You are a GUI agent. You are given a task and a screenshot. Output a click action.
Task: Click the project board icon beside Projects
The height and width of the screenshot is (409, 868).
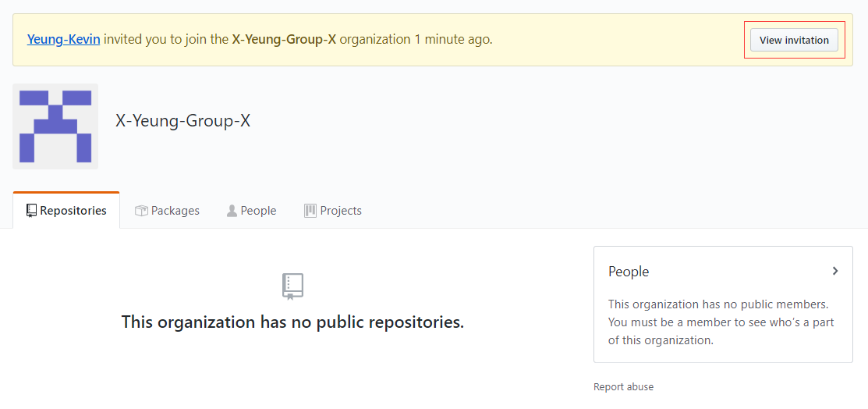tap(310, 211)
